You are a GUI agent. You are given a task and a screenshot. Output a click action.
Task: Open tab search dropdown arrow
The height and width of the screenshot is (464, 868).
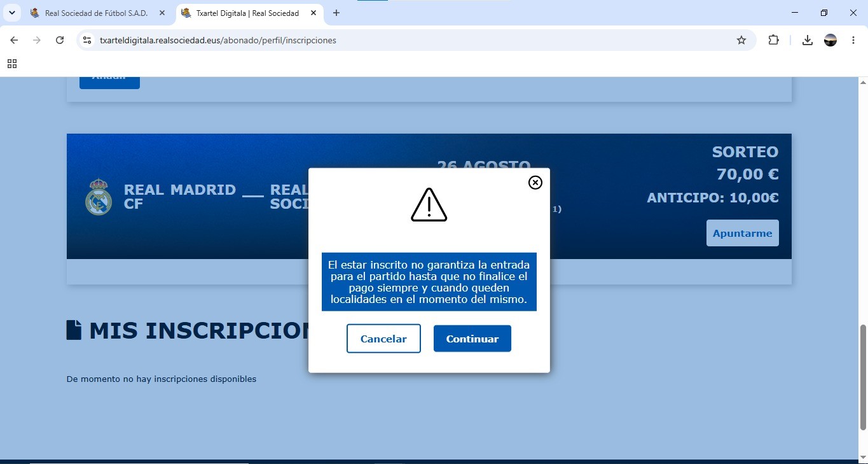[x=12, y=13]
